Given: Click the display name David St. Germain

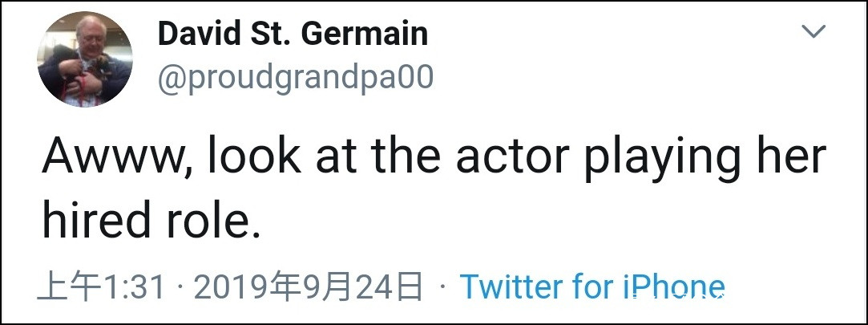Looking at the screenshot, I should click(293, 34).
